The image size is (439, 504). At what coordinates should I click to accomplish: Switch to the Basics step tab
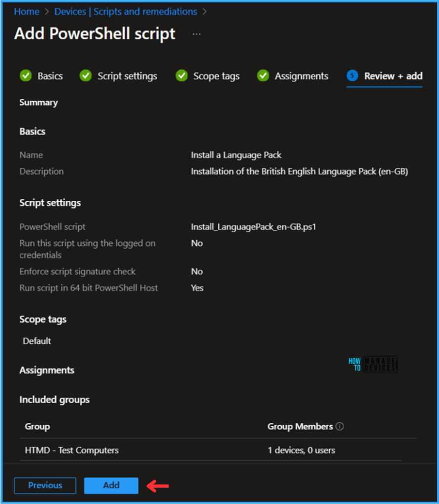41,76
